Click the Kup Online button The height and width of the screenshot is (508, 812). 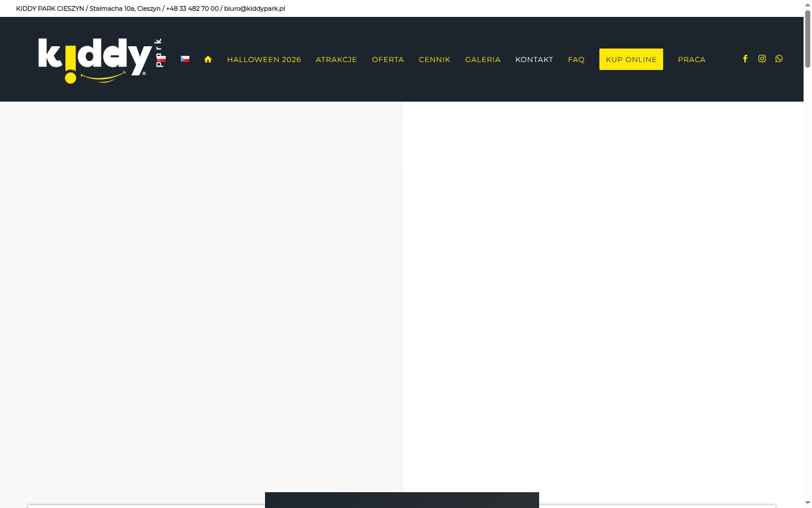[631, 59]
